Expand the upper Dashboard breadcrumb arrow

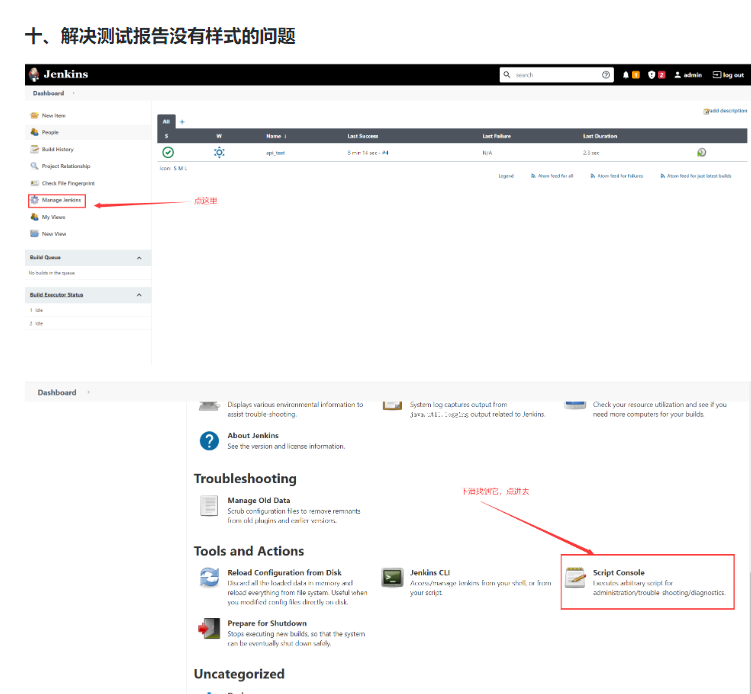73,93
